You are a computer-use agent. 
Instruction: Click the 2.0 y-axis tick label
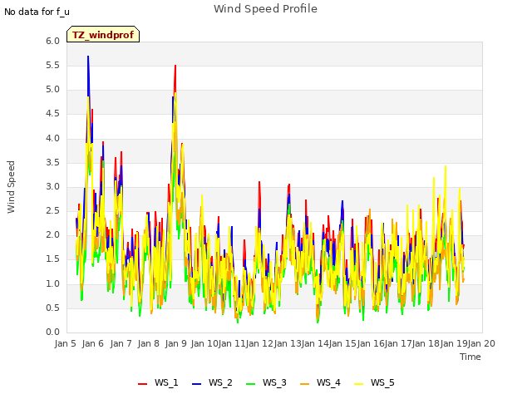(52, 235)
